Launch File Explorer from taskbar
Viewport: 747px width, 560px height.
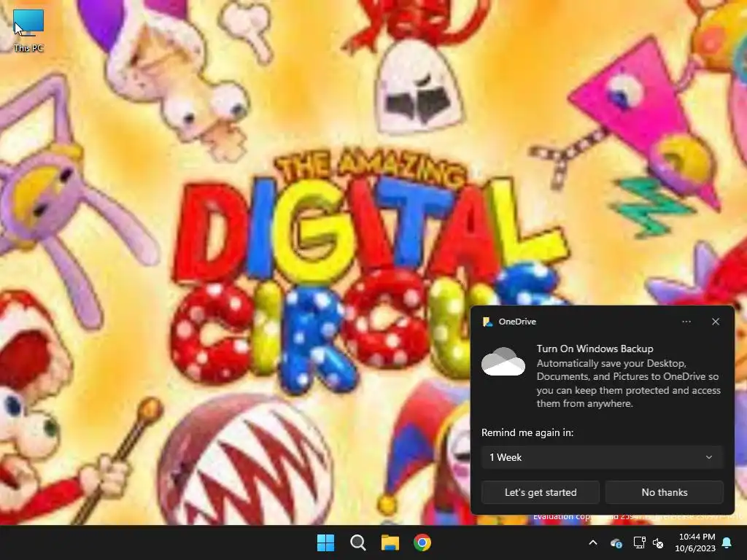(390, 542)
